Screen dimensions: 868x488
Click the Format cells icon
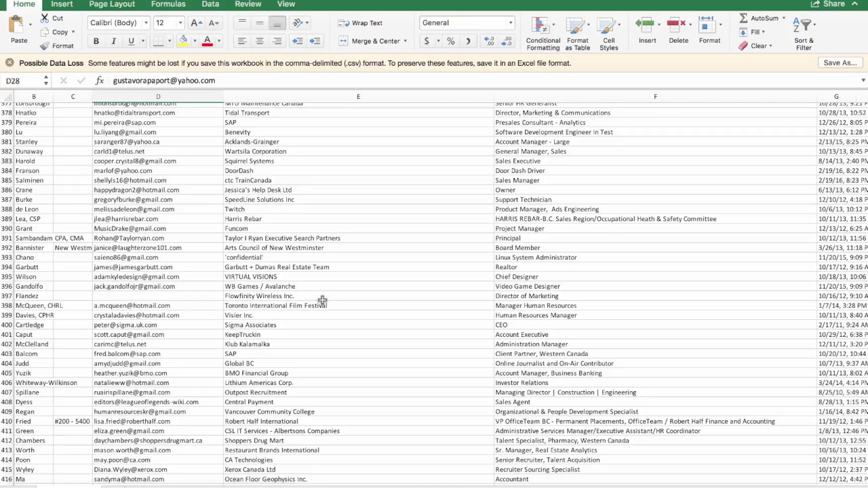[x=707, y=24]
